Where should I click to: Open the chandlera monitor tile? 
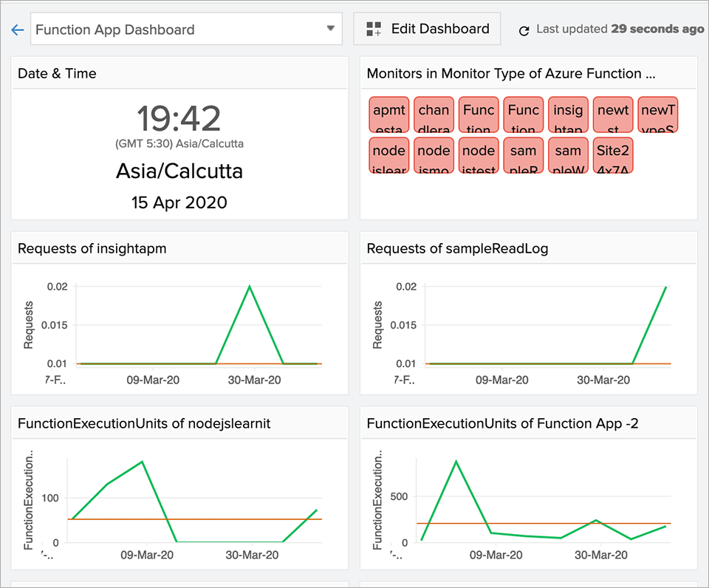pyautogui.click(x=434, y=114)
